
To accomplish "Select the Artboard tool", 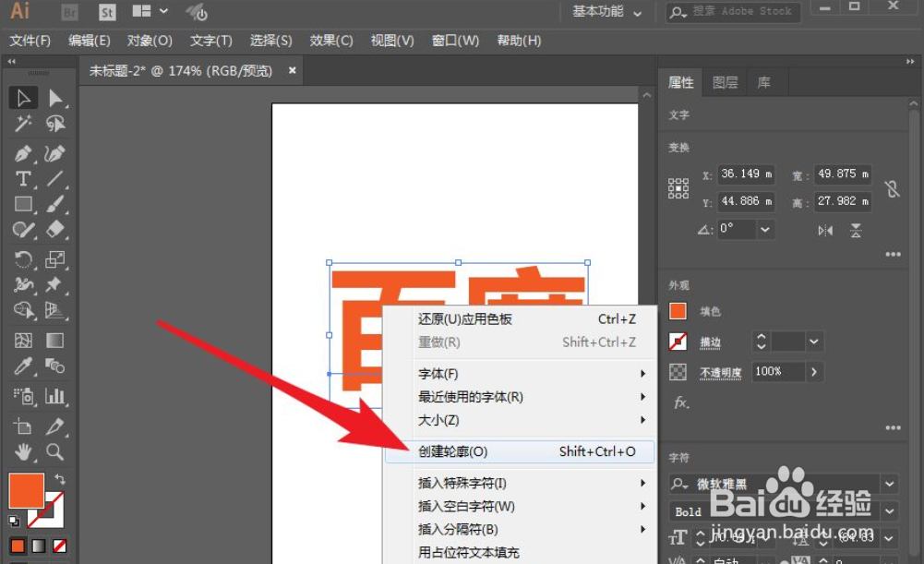I will click(24, 426).
